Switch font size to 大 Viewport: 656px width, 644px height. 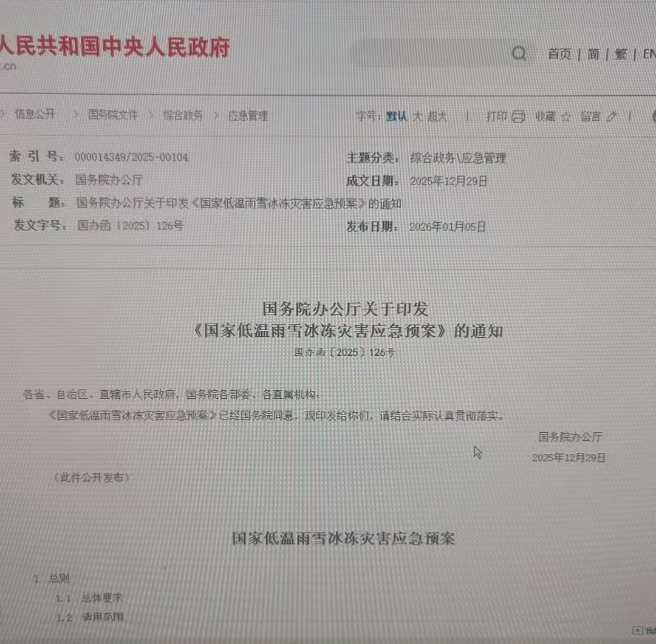click(x=417, y=117)
